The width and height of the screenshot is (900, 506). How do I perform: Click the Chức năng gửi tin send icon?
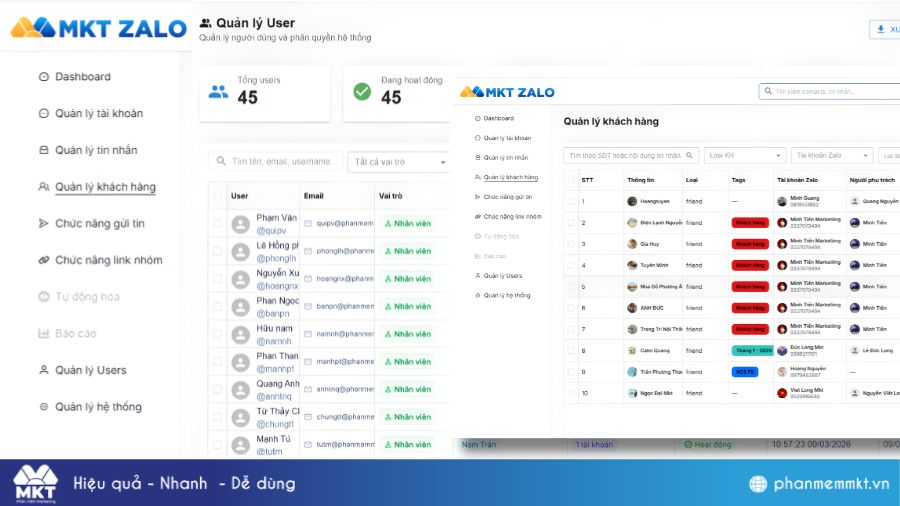point(43,223)
